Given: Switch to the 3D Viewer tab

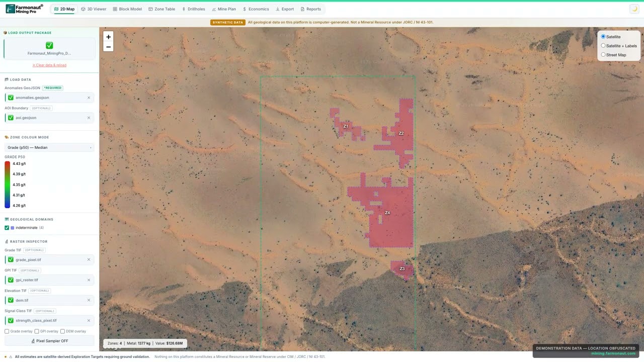Looking at the screenshot, I should click(x=94, y=9).
